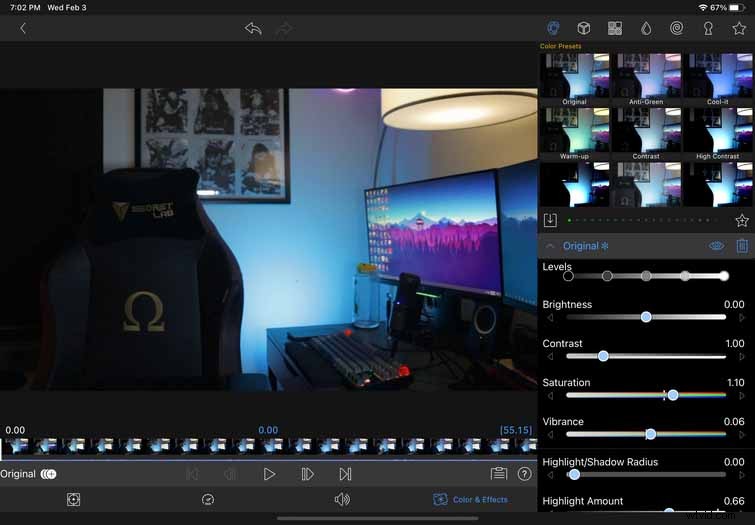
Task: Open the clipboard paste icon
Action: click(x=498, y=473)
